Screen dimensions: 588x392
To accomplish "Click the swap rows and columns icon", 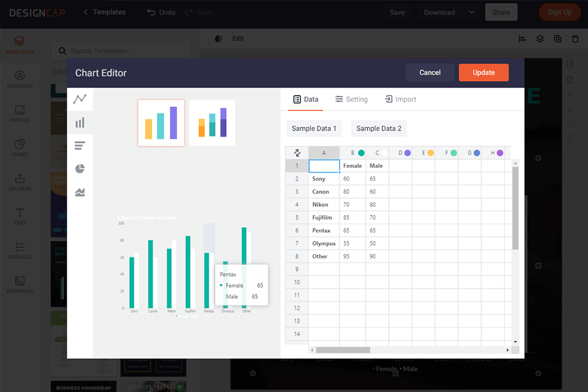I will tap(297, 153).
